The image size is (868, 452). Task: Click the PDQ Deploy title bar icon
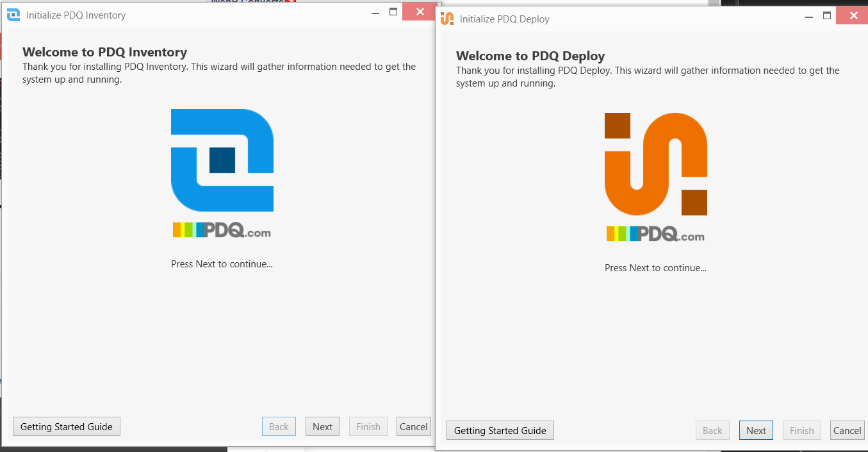tap(447, 19)
